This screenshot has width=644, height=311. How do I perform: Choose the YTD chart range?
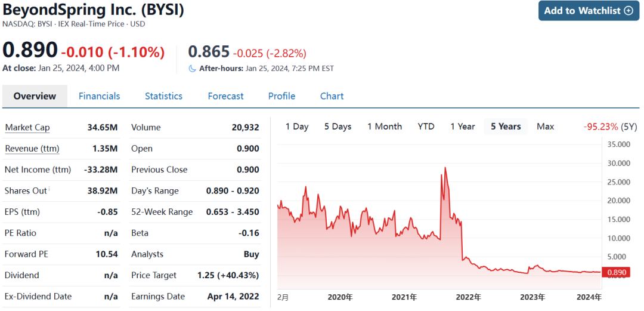[x=426, y=127]
